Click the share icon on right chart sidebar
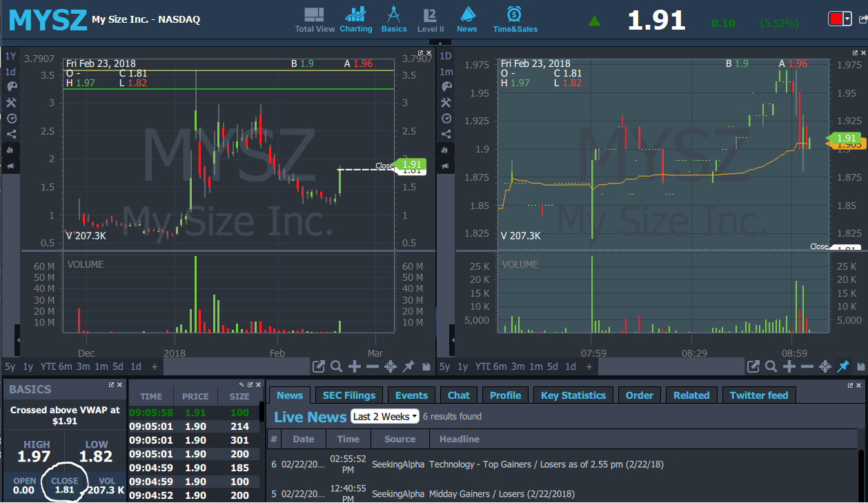 pyautogui.click(x=446, y=135)
